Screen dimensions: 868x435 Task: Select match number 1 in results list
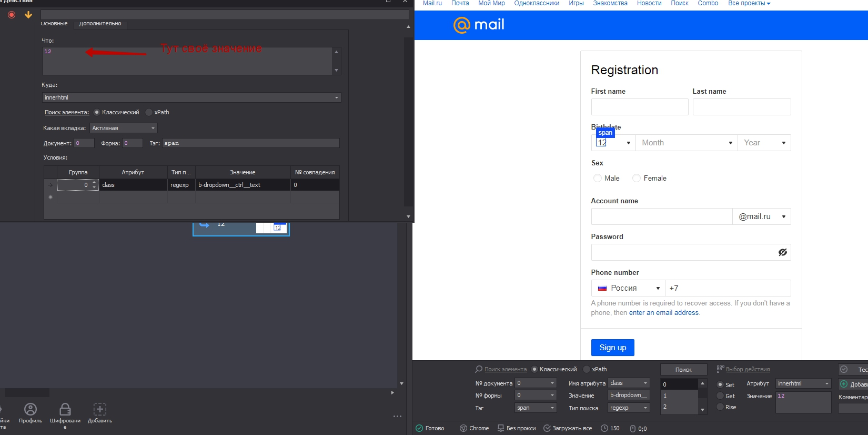point(679,396)
